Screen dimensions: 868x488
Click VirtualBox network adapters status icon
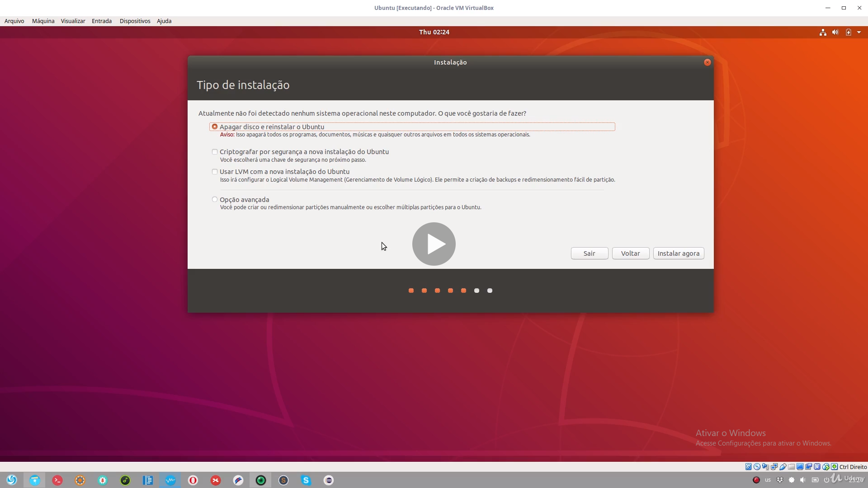[x=774, y=467]
